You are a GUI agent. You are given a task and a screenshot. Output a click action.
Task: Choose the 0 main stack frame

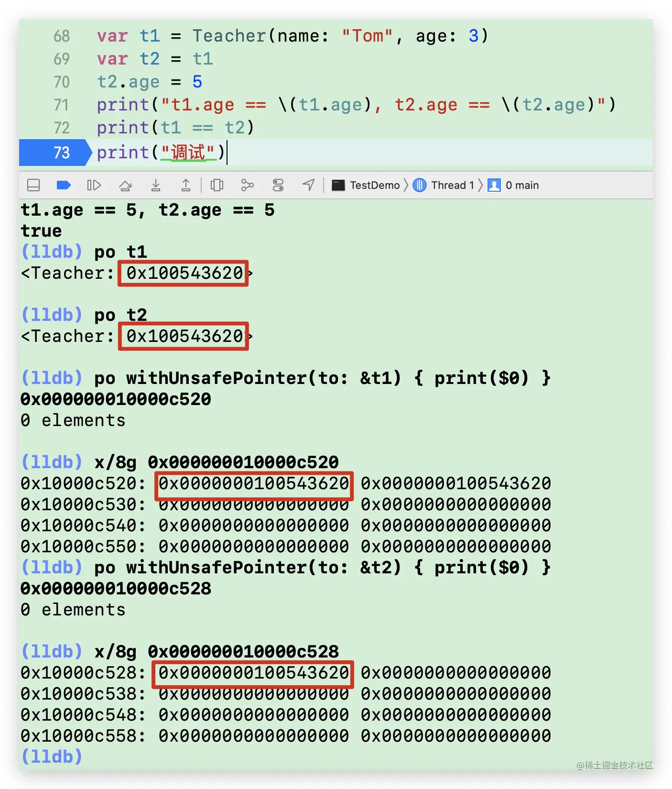[x=513, y=185]
